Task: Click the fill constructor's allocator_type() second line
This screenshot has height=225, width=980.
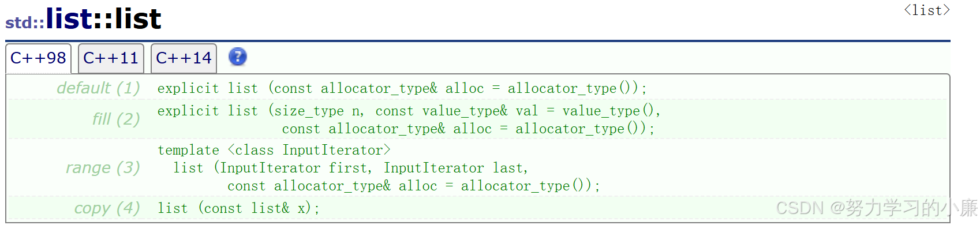Action: tap(469, 129)
